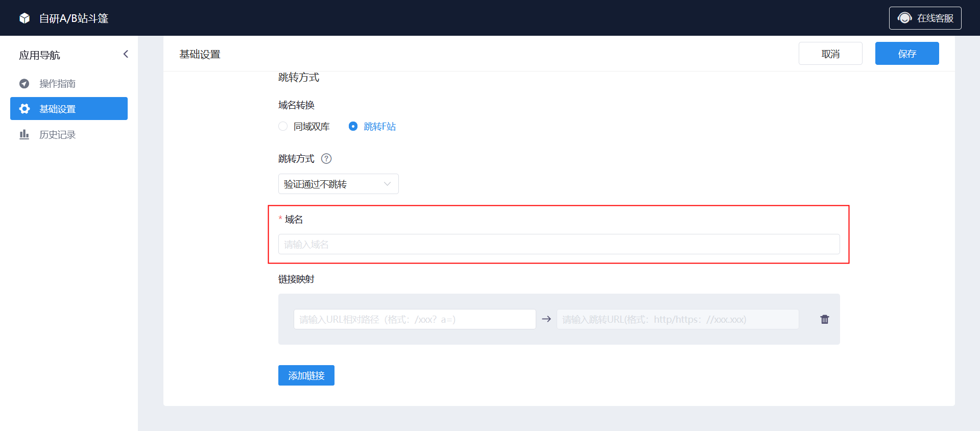
Task: Click the cube logo icon in header
Action: [25, 18]
